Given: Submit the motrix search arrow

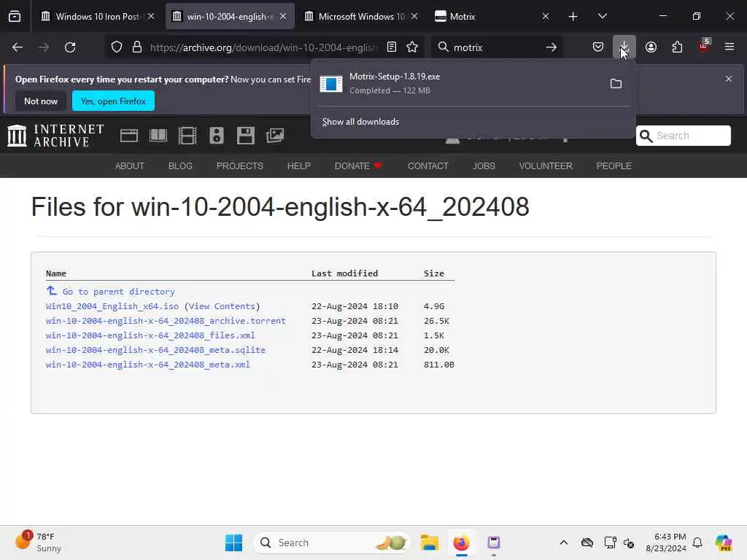Looking at the screenshot, I should pyautogui.click(x=551, y=47).
